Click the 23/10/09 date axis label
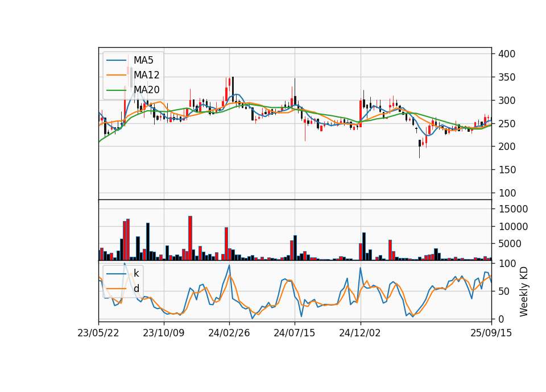 pyautogui.click(x=164, y=333)
